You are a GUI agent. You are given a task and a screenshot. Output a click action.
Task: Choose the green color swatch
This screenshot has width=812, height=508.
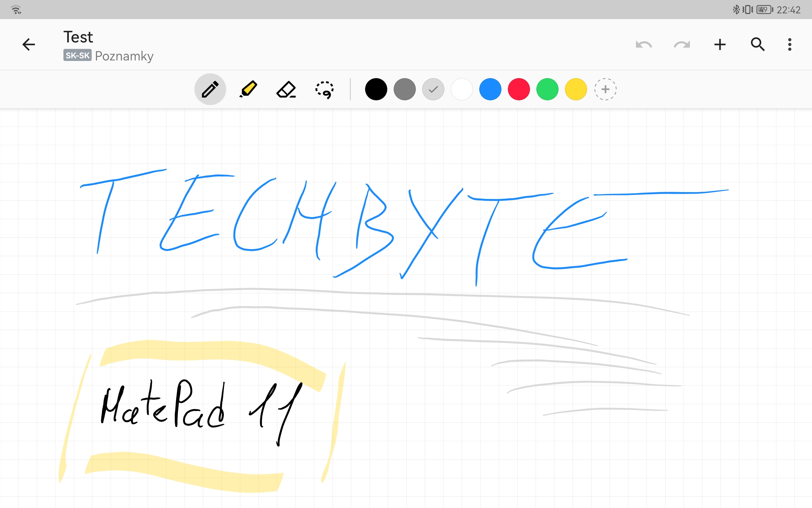(547, 89)
